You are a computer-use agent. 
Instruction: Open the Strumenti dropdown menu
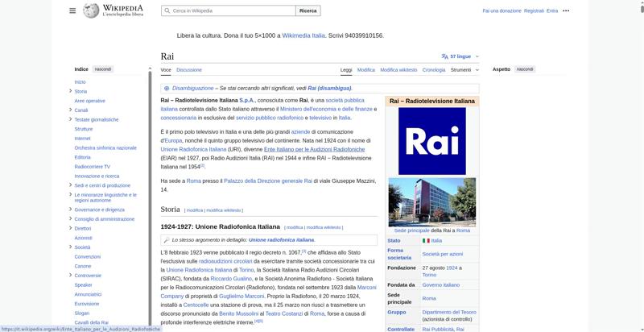click(464, 70)
